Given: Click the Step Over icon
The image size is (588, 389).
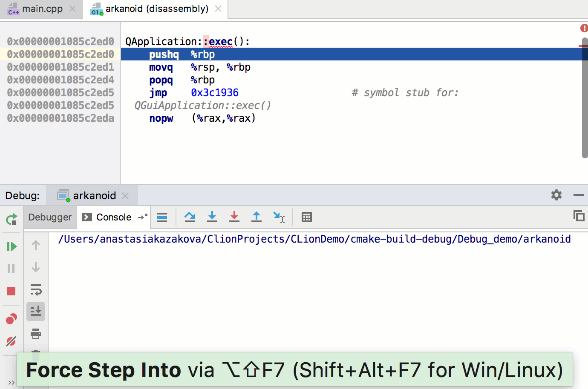Looking at the screenshot, I should [x=190, y=217].
